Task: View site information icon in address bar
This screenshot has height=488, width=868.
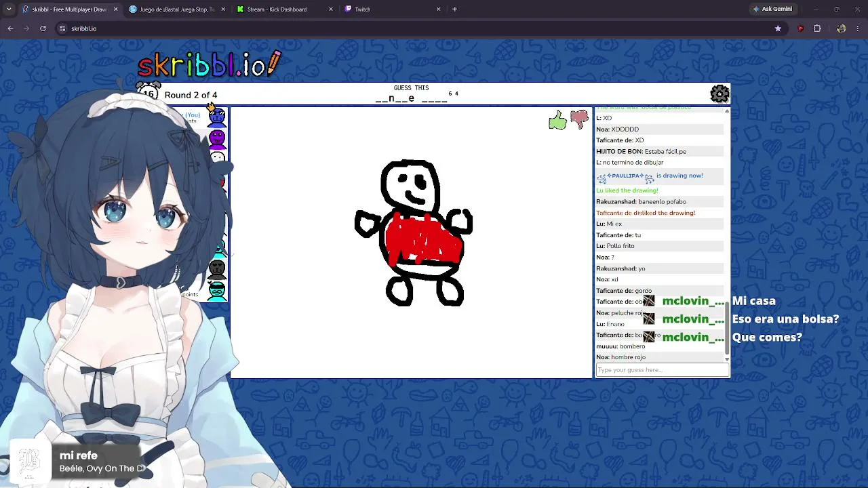Action: (62, 28)
